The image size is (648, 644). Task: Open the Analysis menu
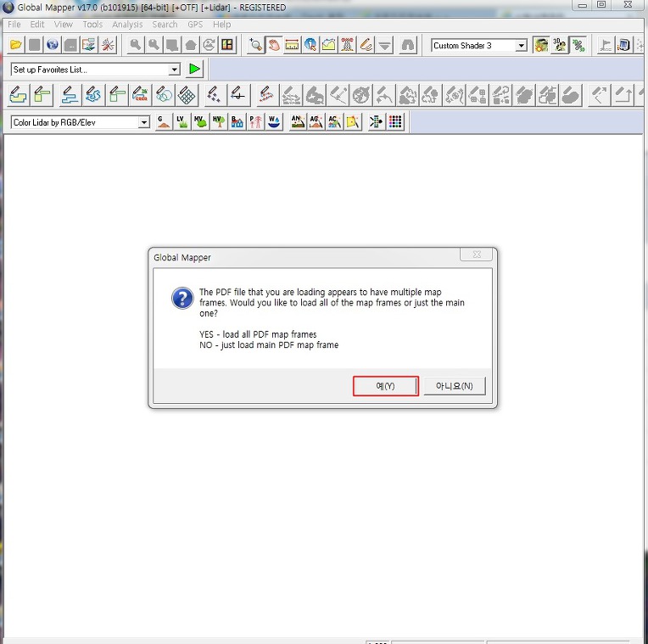[x=127, y=25]
